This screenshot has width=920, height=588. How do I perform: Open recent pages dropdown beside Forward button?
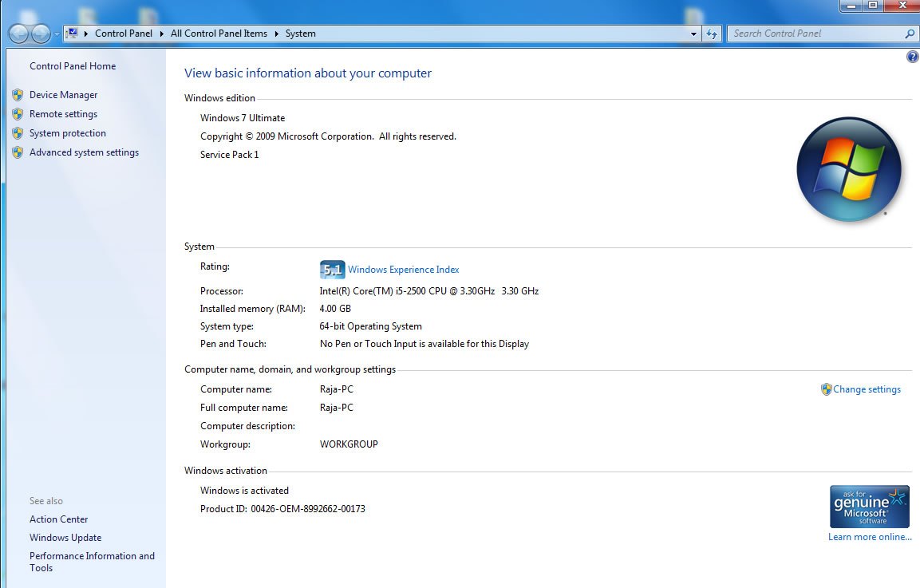(57, 34)
